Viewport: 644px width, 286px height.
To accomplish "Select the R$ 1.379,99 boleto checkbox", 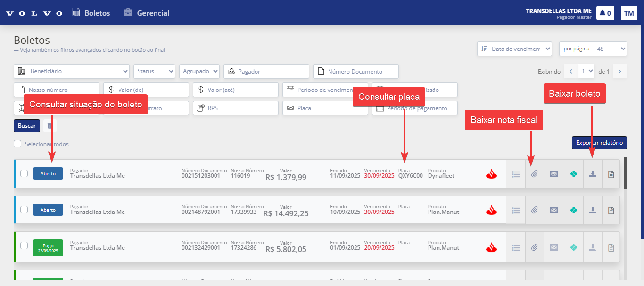I will [24, 173].
